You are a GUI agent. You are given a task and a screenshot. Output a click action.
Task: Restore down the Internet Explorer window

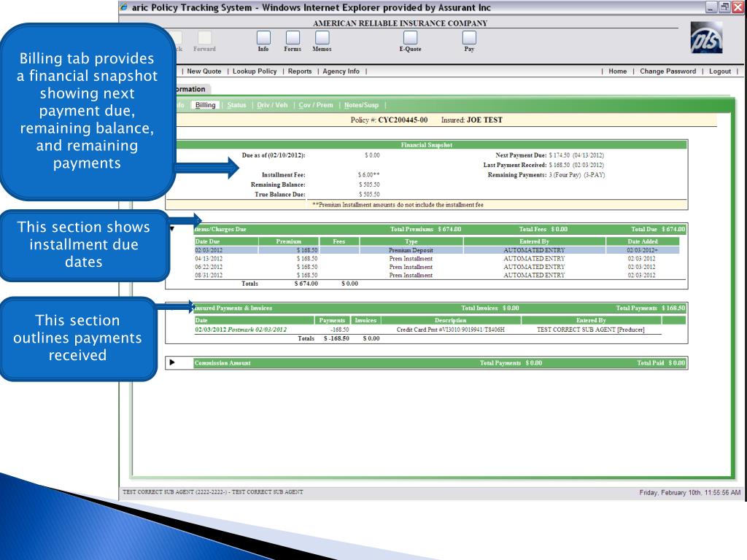[x=724, y=7]
